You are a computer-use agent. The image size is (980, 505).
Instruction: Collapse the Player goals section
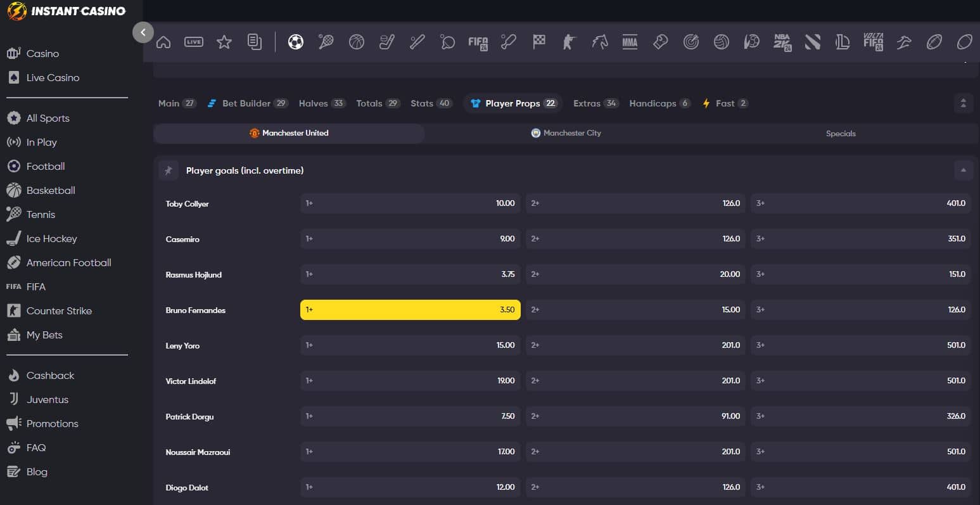[964, 170]
